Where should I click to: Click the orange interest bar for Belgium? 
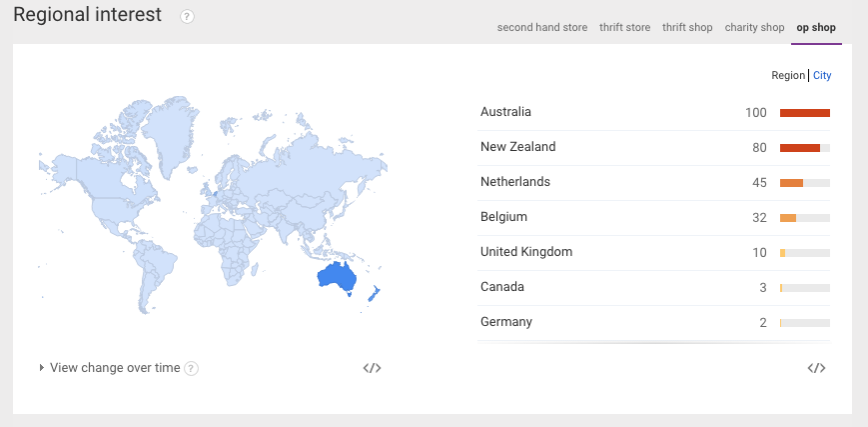point(788,217)
